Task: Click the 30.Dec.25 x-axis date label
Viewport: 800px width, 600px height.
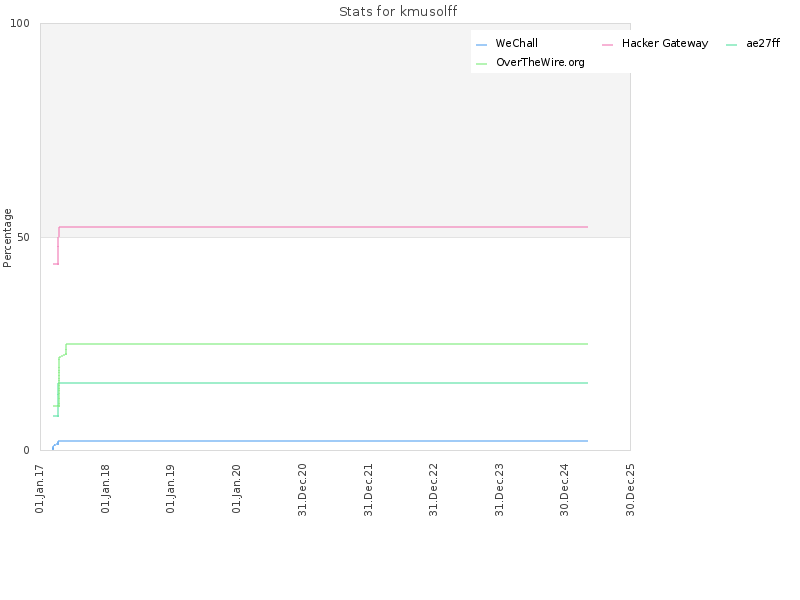Action: coord(630,490)
